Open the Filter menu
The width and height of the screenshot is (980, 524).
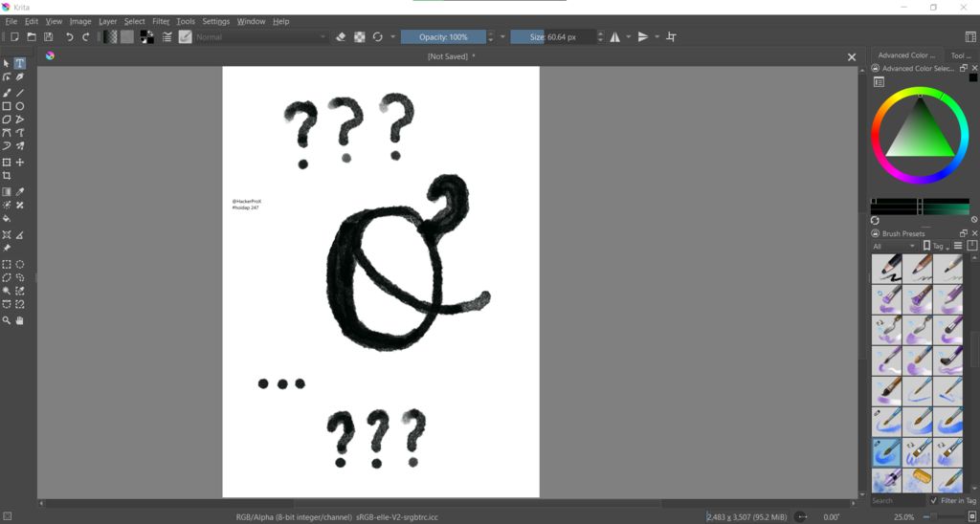(x=161, y=21)
